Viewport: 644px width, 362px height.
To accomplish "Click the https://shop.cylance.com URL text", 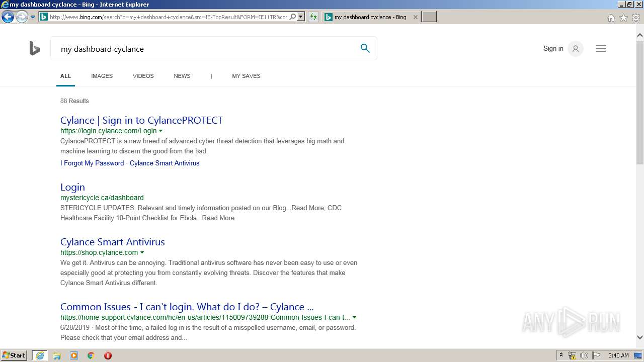I will pyautogui.click(x=99, y=252).
